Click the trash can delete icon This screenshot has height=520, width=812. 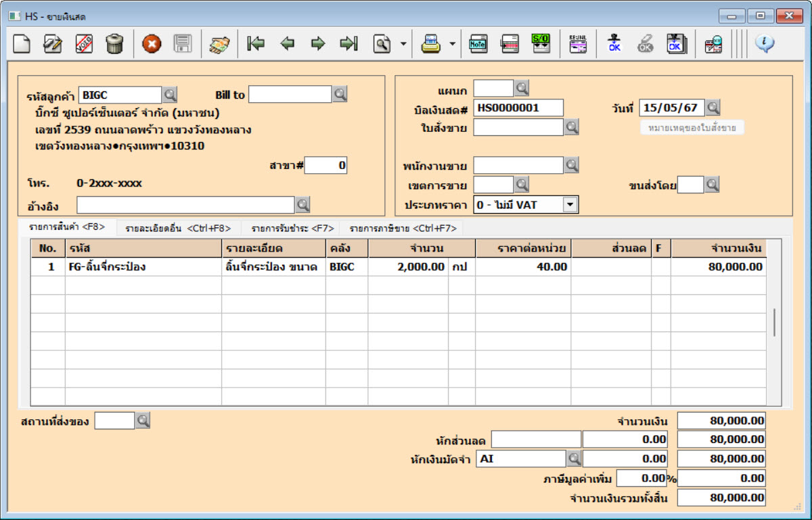(x=114, y=44)
